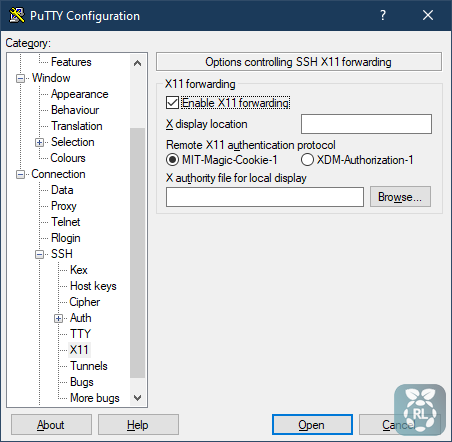Click the question mark help button in title bar

pyautogui.click(x=383, y=15)
